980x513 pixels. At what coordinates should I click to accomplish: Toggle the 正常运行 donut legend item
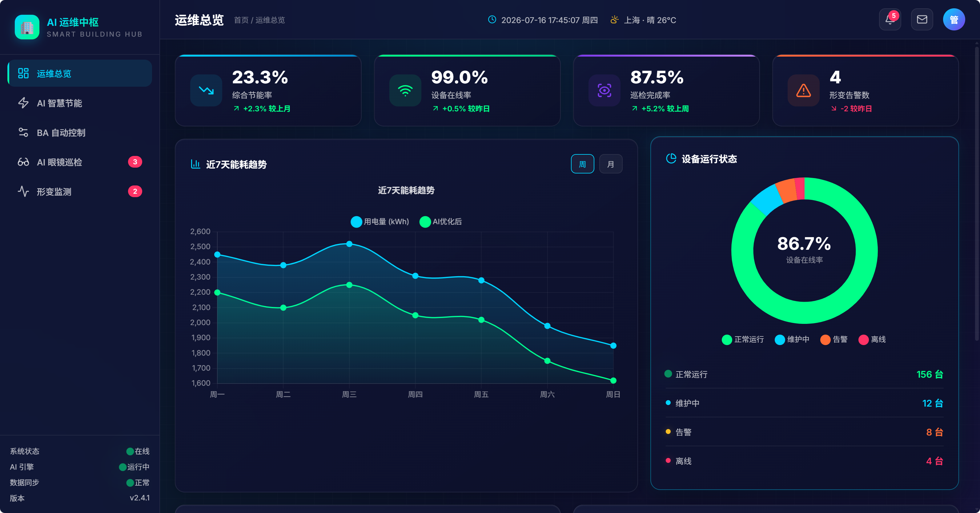(743, 340)
